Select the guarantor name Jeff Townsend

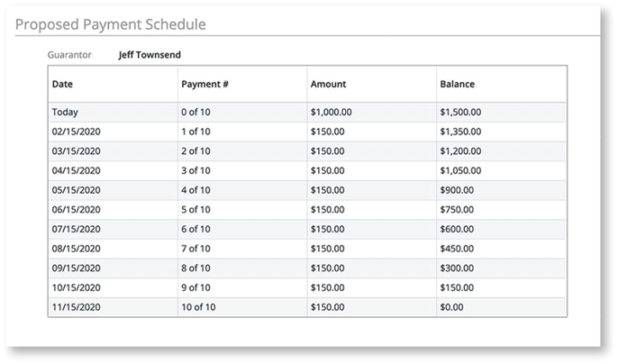tap(150, 55)
